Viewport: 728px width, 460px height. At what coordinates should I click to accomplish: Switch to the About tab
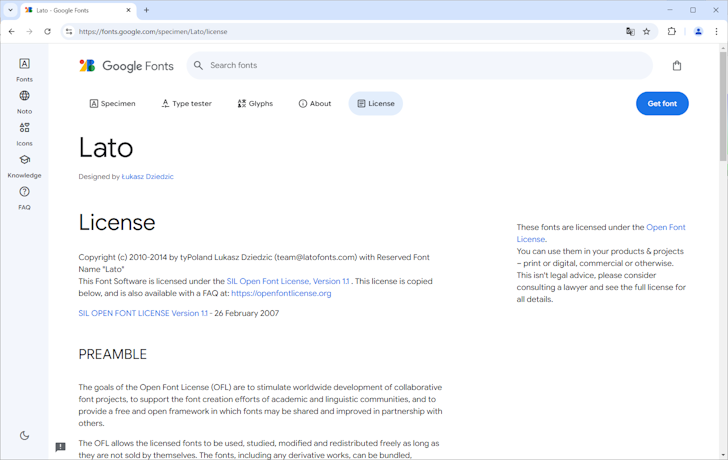point(315,104)
